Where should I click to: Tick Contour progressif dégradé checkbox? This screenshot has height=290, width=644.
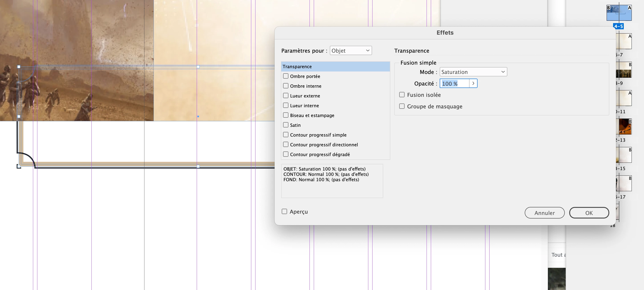pos(286,154)
